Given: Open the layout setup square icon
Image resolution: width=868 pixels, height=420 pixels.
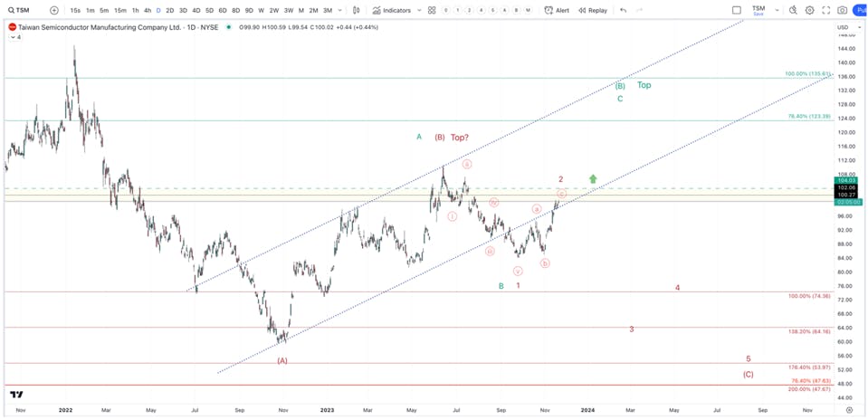Looking at the screenshot, I should [736, 10].
